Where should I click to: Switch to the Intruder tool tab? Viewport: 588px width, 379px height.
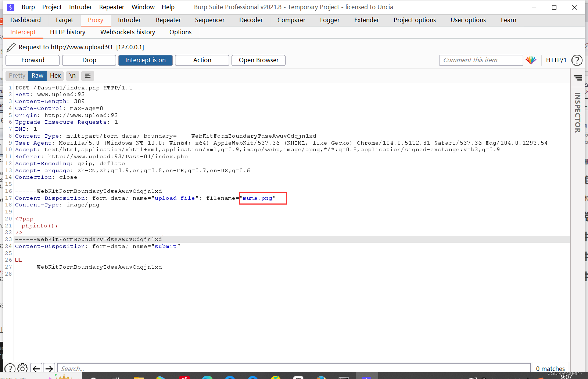[129, 20]
